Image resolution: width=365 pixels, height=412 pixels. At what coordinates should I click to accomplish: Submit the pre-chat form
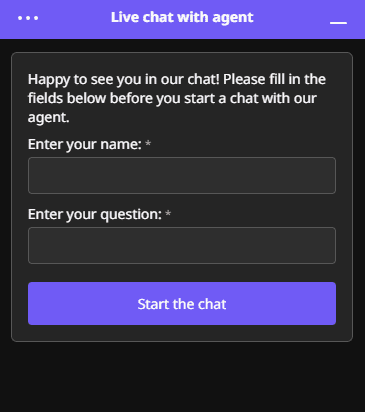click(x=182, y=304)
